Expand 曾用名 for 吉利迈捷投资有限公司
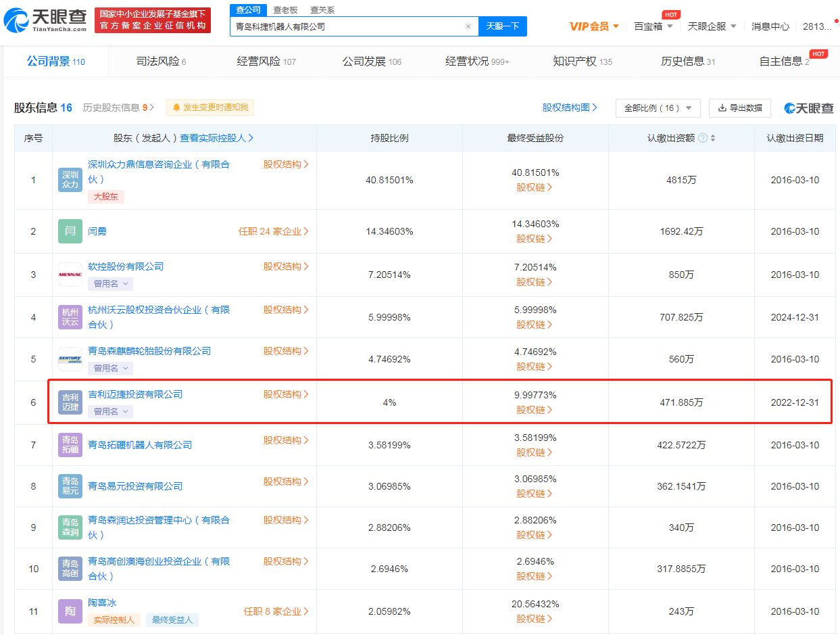The width and height of the screenshot is (840, 635). coord(110,411)
